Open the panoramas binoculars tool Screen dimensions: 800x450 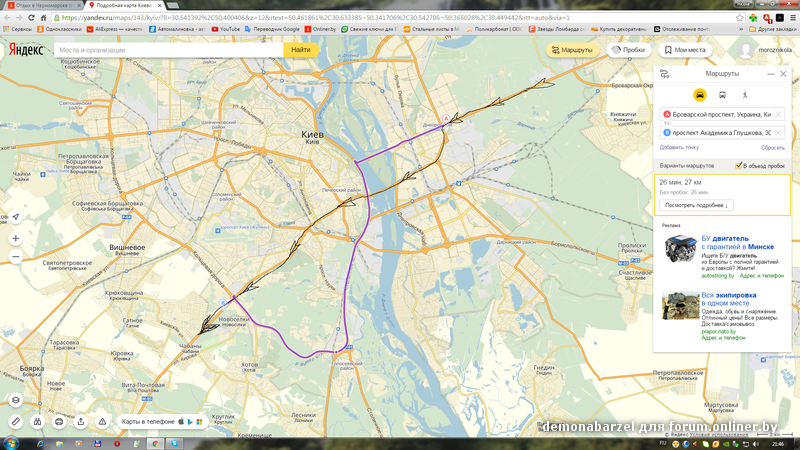(37, 422)
